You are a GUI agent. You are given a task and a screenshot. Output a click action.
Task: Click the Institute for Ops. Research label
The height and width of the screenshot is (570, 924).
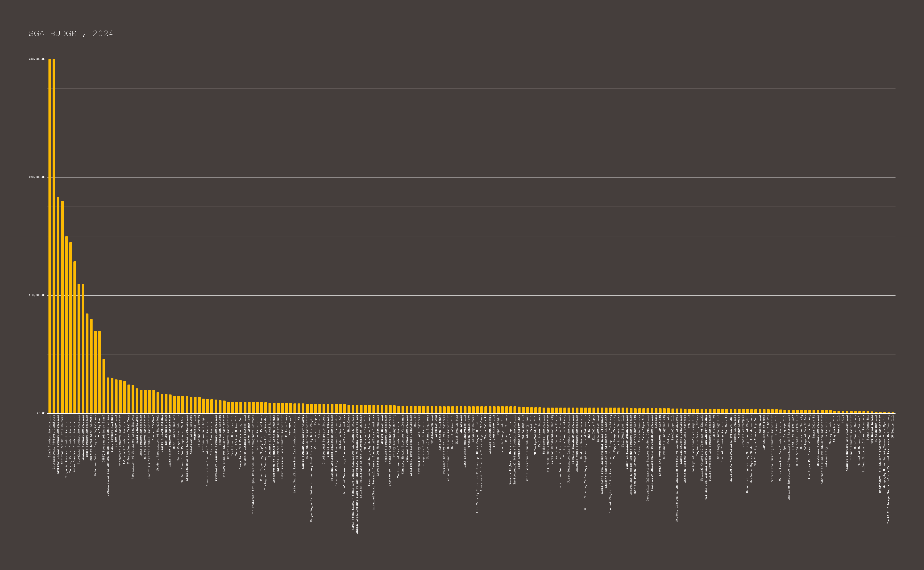[253, 465]
